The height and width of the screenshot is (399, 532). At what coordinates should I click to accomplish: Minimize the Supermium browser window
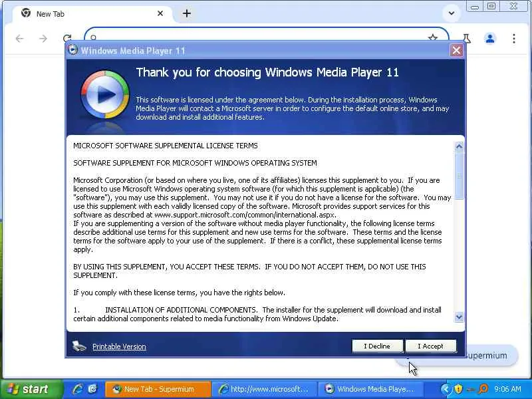click(x=475, y=7)
